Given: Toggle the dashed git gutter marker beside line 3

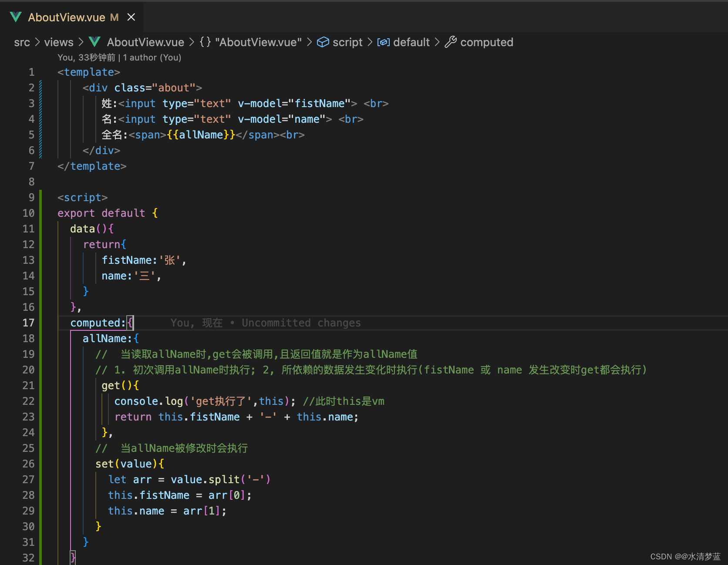Looking at the screenshot, I should [40, 103].
